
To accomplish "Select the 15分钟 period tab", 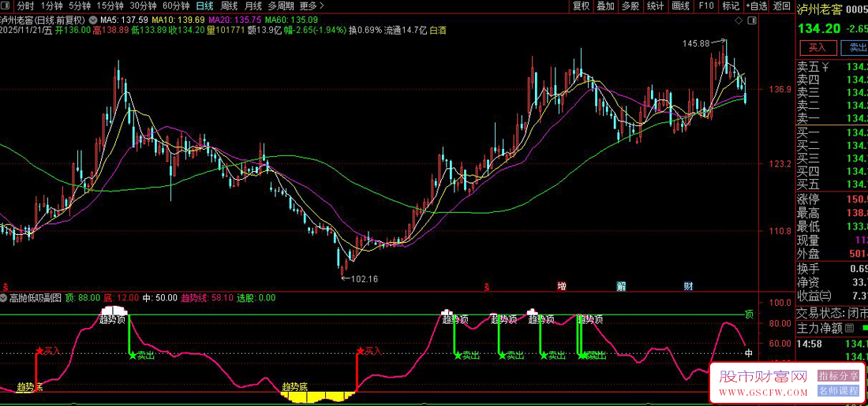I will pyautogui.click(x=110, y=6).
